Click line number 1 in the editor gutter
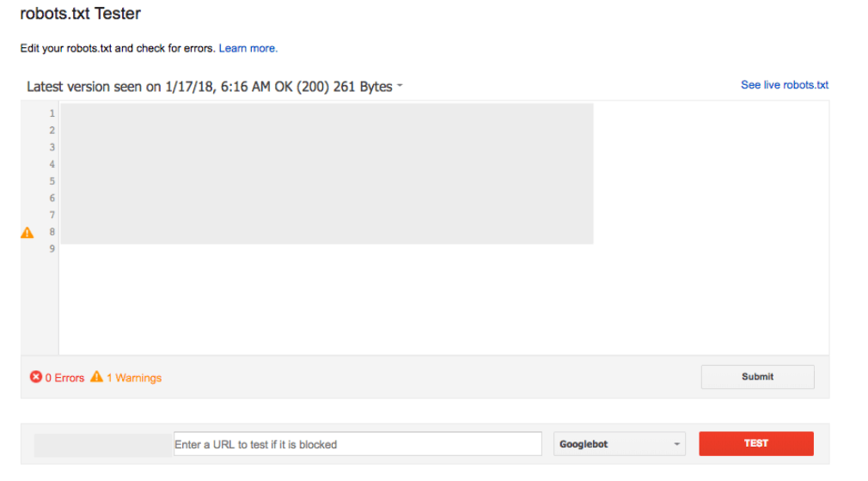The image size is (868, 481). [x=52, y=113]
